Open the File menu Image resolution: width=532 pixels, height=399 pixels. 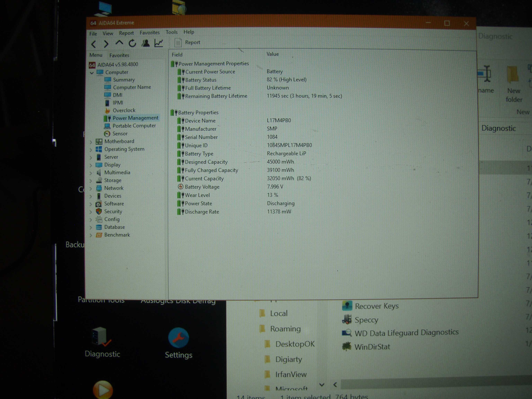click(x=93, y=34)
